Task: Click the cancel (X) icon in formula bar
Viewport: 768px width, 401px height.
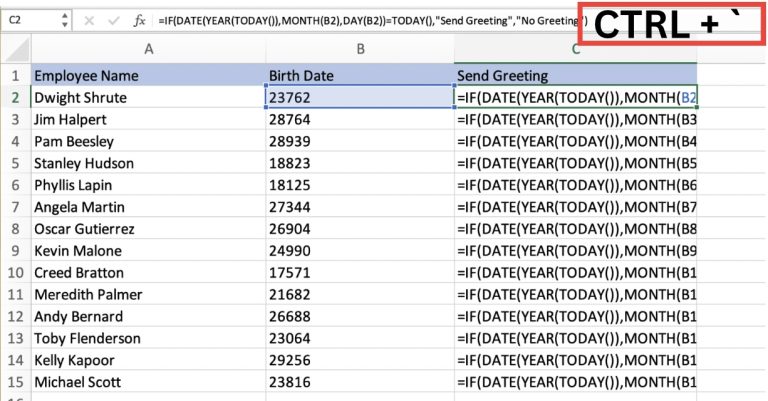Action: point(90,19)
